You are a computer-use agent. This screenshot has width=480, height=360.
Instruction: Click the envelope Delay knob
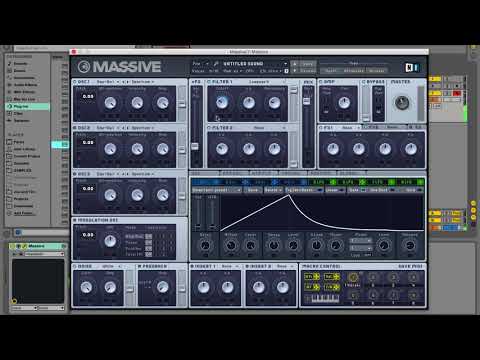(x=205, y=246)
